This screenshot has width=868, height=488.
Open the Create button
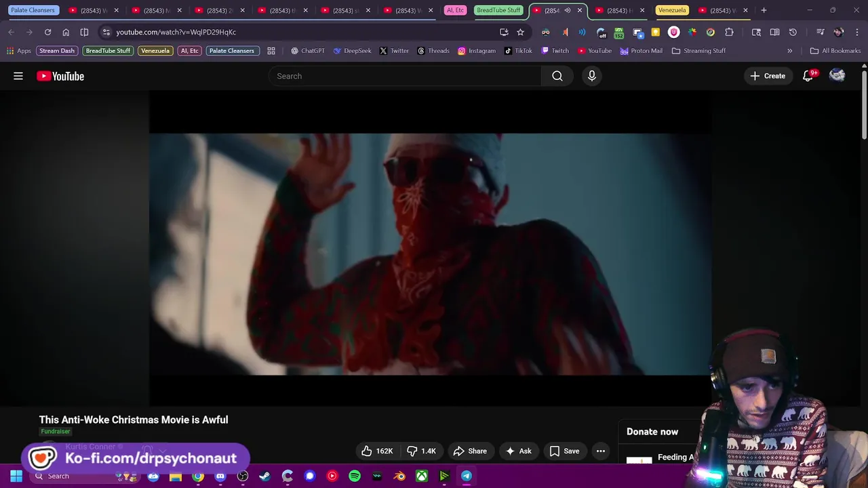[768, 76]
